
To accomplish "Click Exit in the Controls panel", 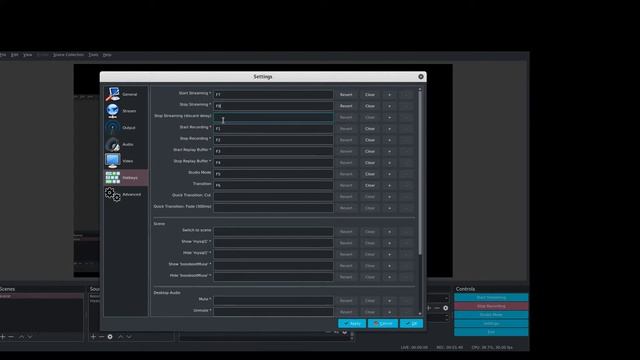I will click(491, 332).
